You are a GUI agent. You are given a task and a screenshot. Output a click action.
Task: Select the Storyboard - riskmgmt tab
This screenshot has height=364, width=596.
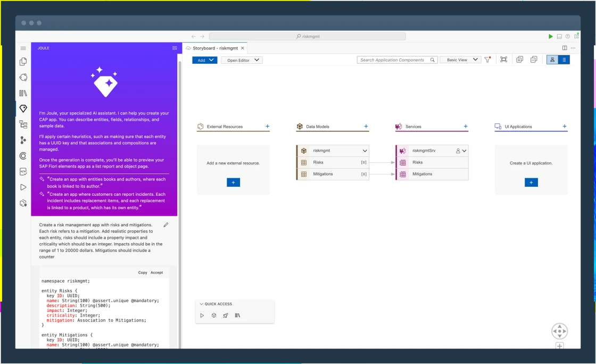click(215, 48)
